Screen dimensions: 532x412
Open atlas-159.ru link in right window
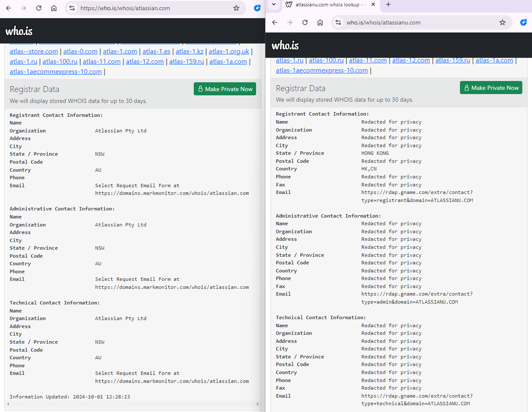453,60
